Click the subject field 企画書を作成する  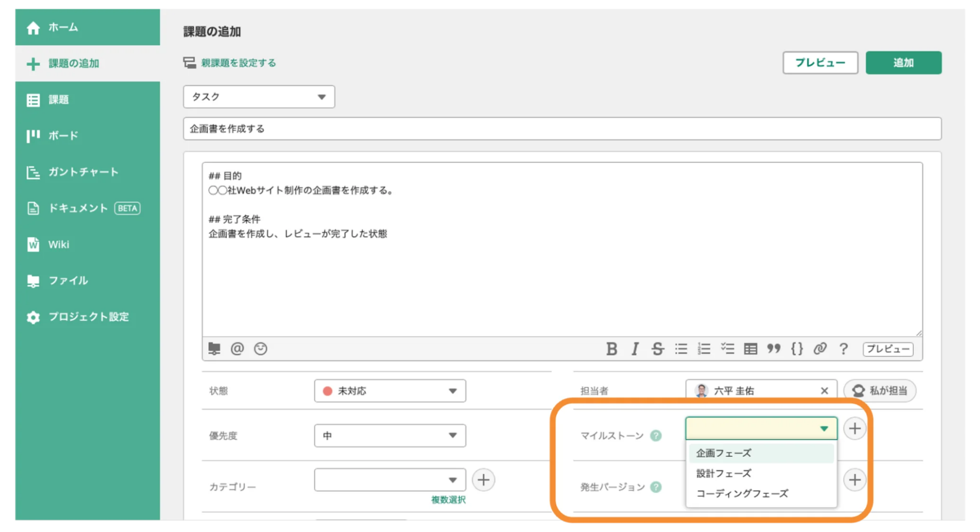pyautogui.click(x=562, y=129)
